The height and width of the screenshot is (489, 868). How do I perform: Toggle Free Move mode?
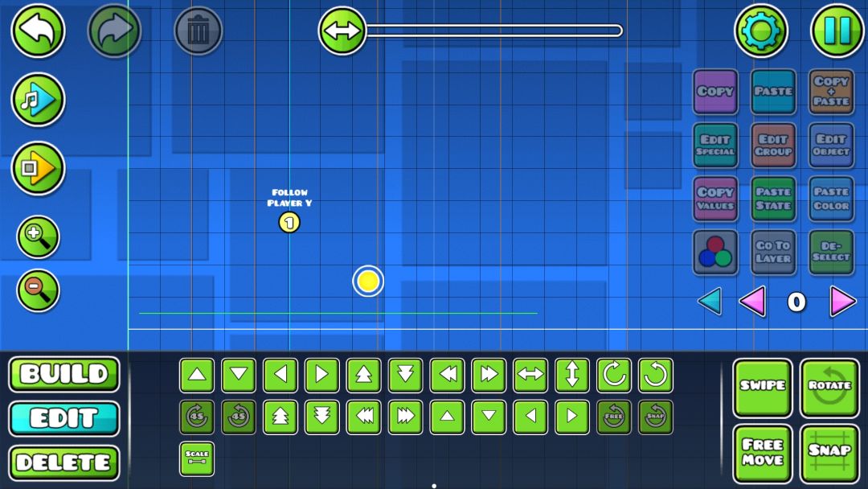tap(763, 454)
